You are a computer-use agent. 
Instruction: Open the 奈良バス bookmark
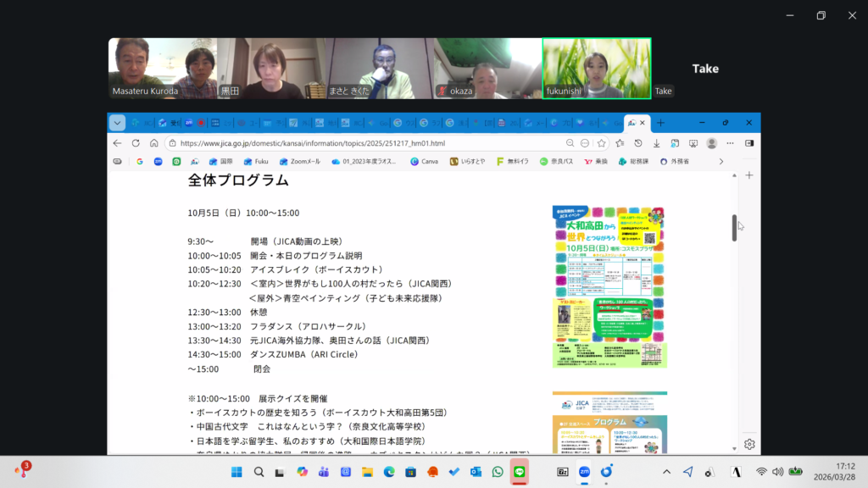click(x=556, y=161)
